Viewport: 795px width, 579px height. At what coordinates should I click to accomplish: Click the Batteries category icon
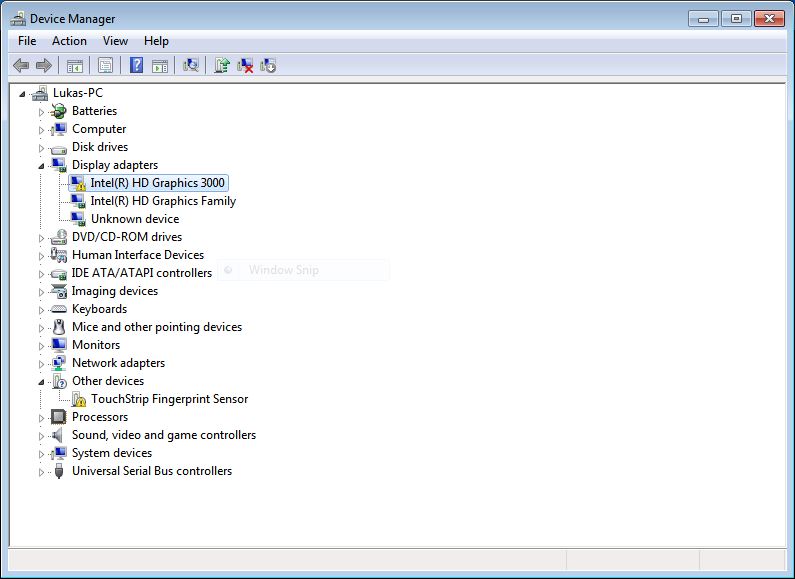click(x=59, y=111)
